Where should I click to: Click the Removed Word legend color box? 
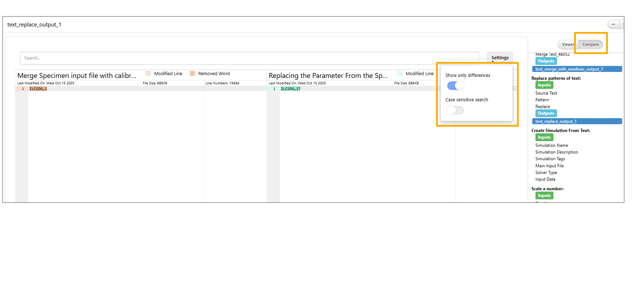point(192,73)
